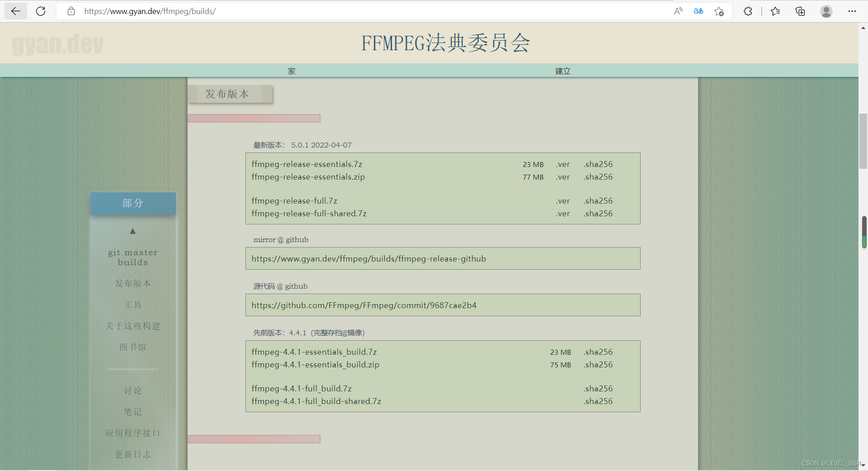Go back using the browser back arrow
This screenshot has width=868, height=471.
[x=16, y=11]
